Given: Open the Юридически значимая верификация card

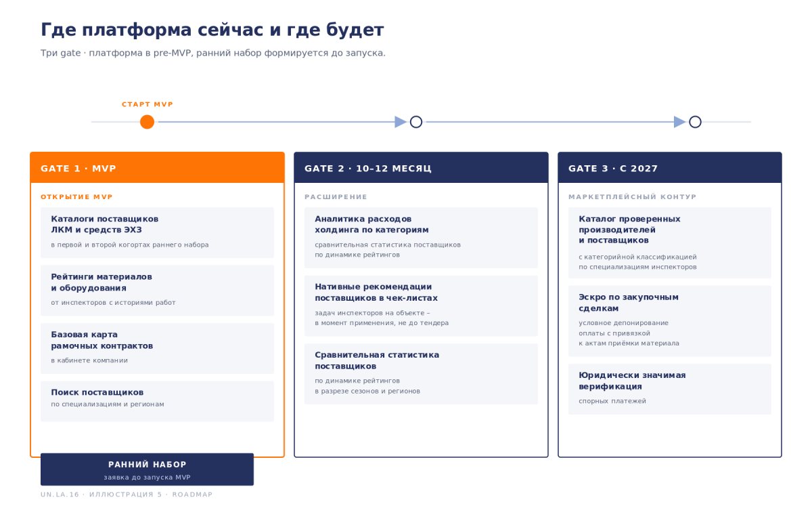Looking at the screenshot, I should (x=670, y=389).
